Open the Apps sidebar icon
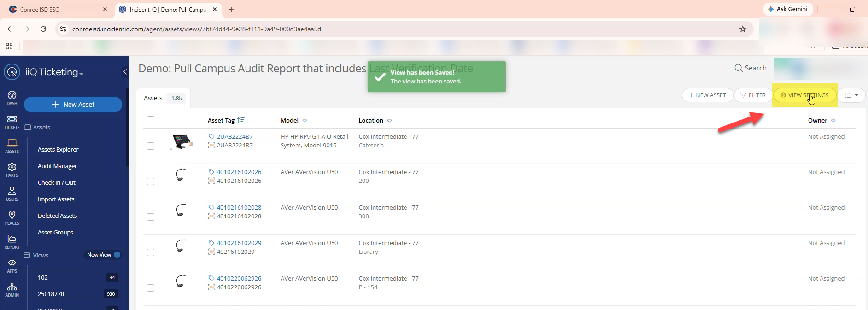This screenshot has height=310, width=868. tap(12, 265)
